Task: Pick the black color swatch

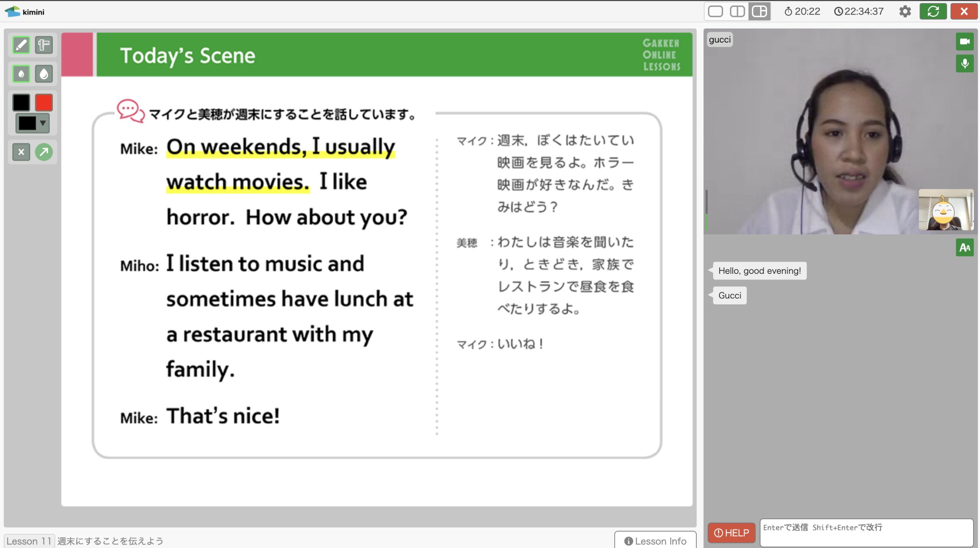Action: pos(21,102)
